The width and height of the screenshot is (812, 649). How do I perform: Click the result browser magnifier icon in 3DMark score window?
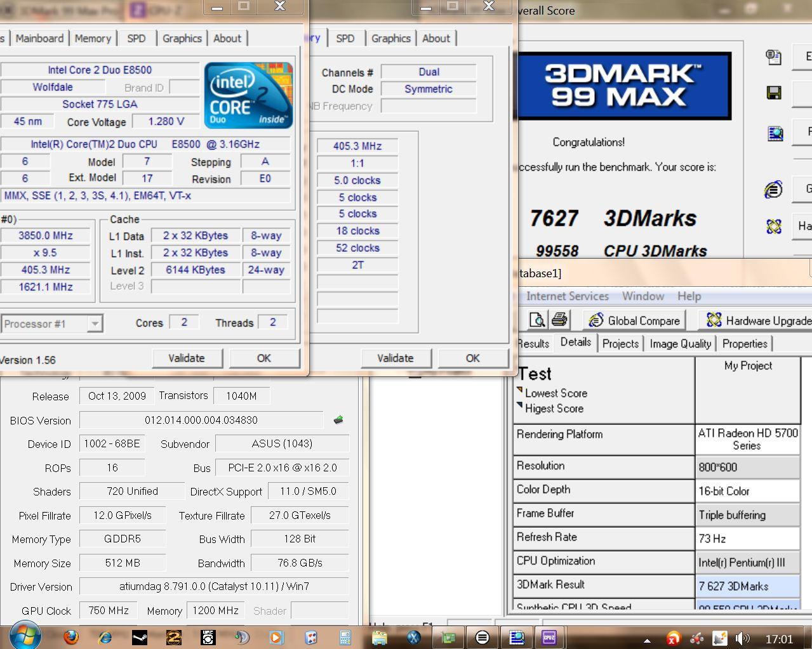[775, 133]
